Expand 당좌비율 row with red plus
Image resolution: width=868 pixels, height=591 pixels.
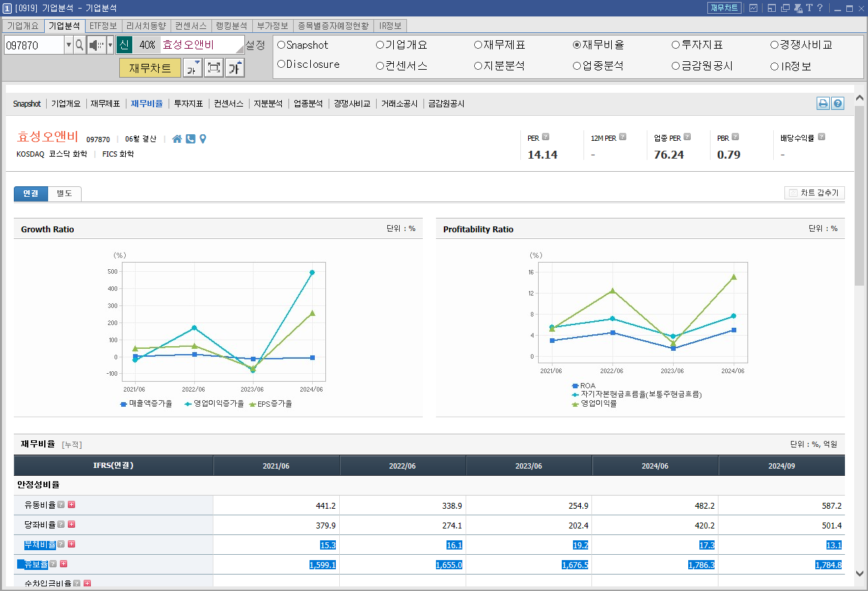[x=72, y=525]
